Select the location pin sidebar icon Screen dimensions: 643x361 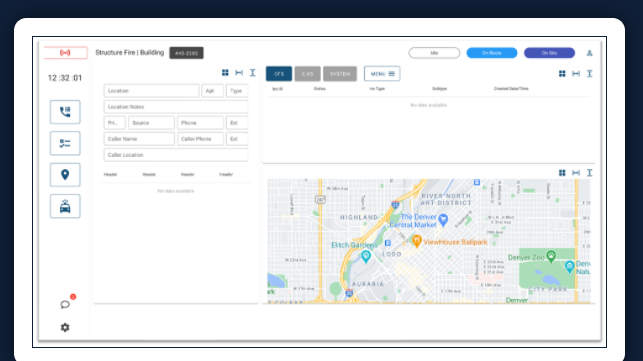coord(65,175)
